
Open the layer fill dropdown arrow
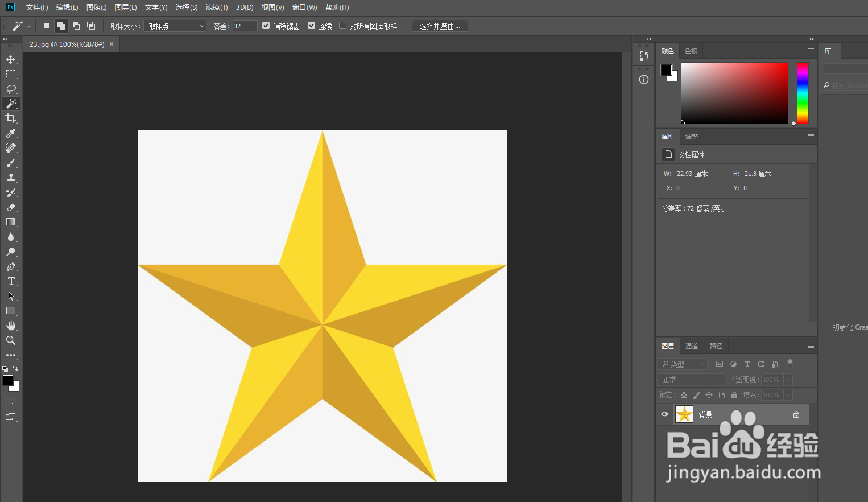click(x=788, y=395)
